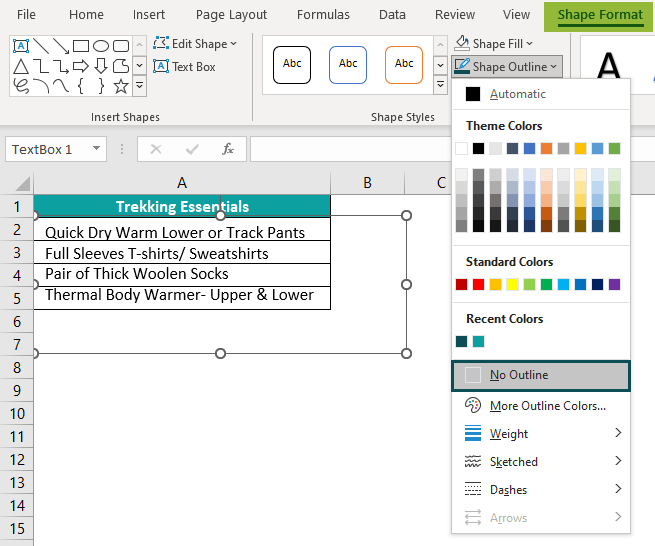655x546 pixels.
Task: Pick the Right Brace shape
Action: [101, 86]
